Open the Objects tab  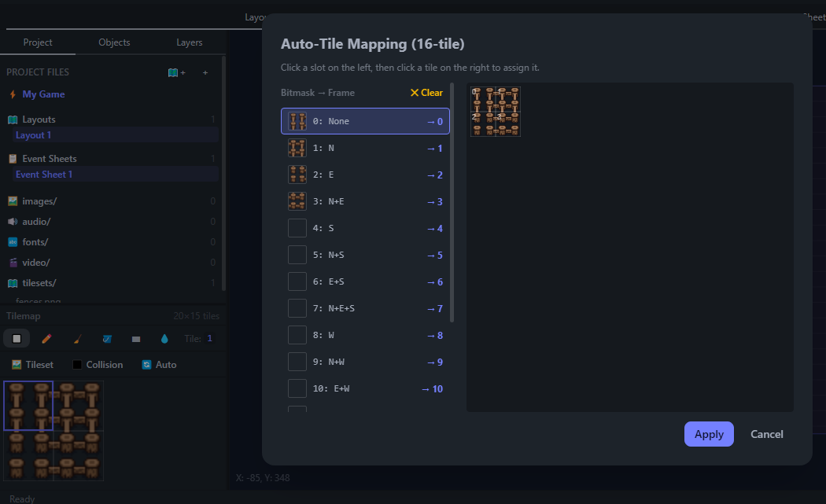pos(114,42)
